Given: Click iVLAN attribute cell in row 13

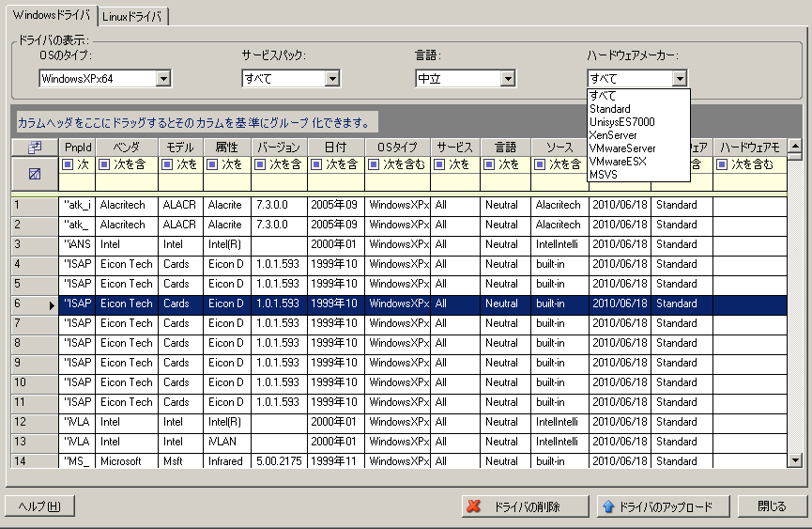Looking at the screenshot, I should click(x=227, y=442).
